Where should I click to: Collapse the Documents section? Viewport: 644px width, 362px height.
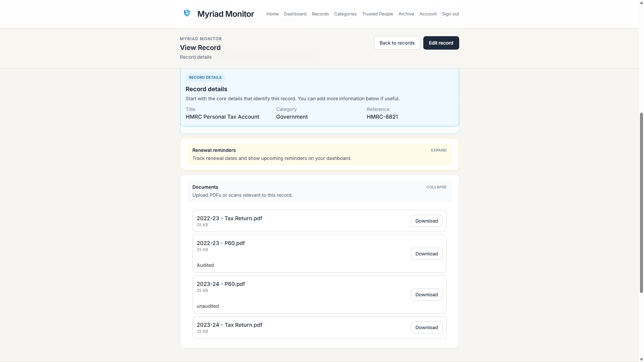pyautogui.click(x=436, y=187)
